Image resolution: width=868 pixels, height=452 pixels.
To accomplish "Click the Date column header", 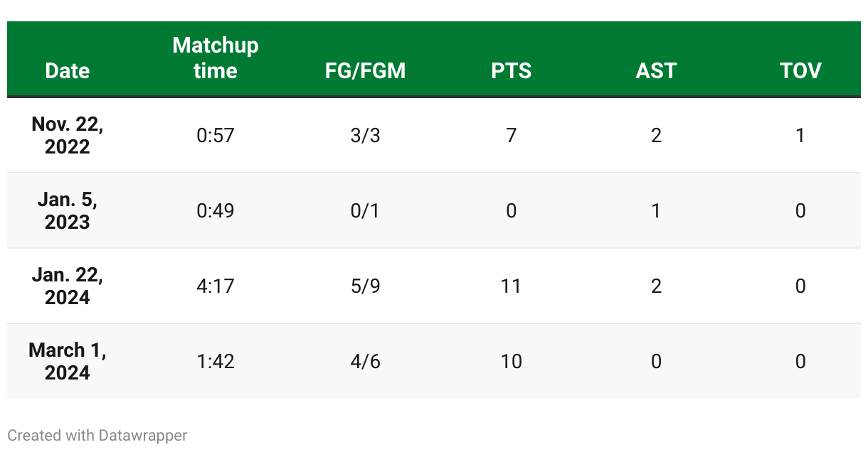I will tap(68, 70).
